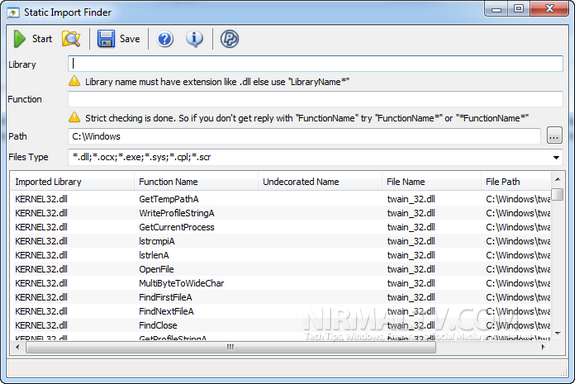The height and width of the screenshot is (384, 575).
Task: Click the horizontal scrollbar left arrow
Action: pyautogui.click(x=18, y=347)
